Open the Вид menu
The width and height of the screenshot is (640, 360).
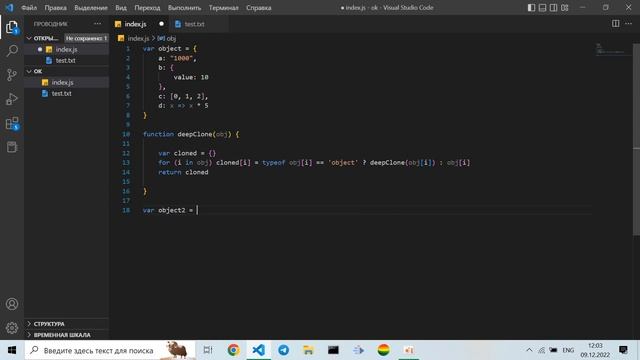[x=121, y=8]
